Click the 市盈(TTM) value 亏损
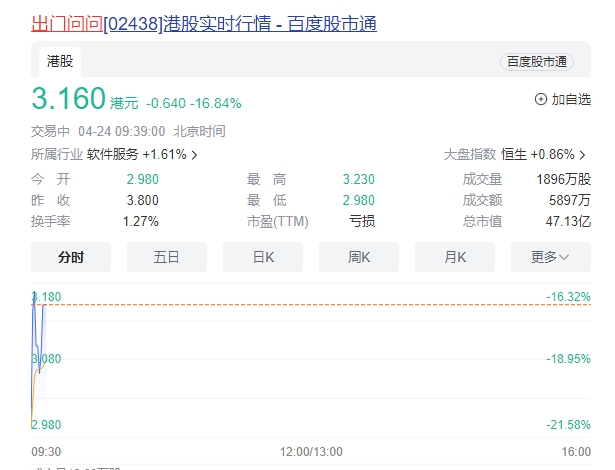Screen dimensions: 615x470 point(362,221)
